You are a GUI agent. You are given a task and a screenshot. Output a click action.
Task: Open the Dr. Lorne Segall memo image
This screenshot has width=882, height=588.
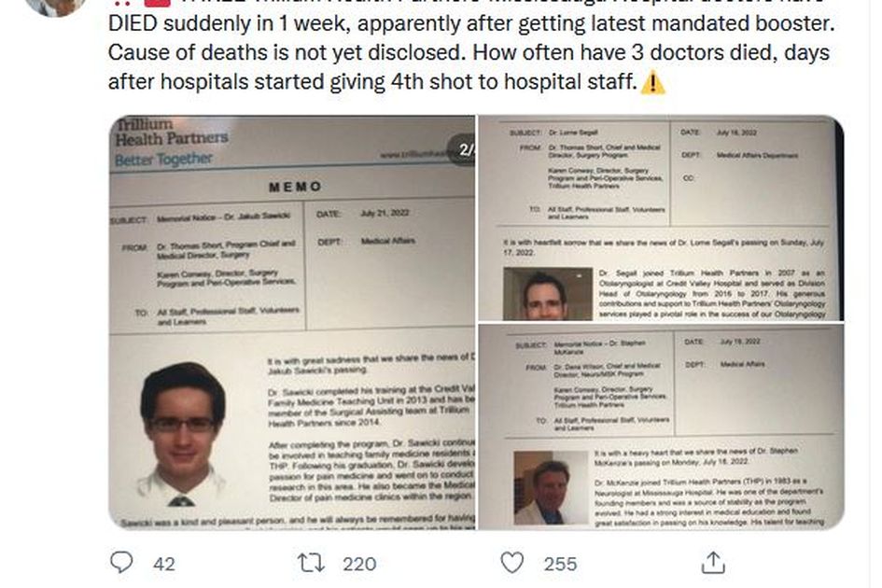pyautogui.click(x=661, y=217)
